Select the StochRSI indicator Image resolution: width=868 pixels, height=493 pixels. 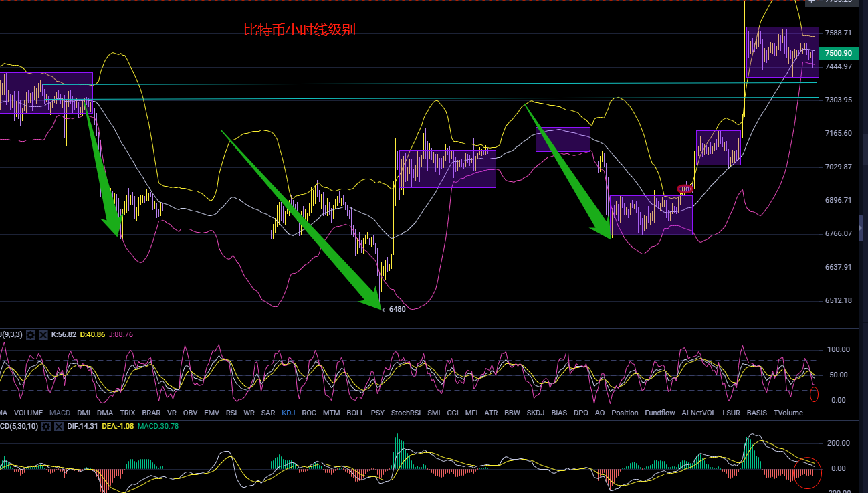click(406, 413)
